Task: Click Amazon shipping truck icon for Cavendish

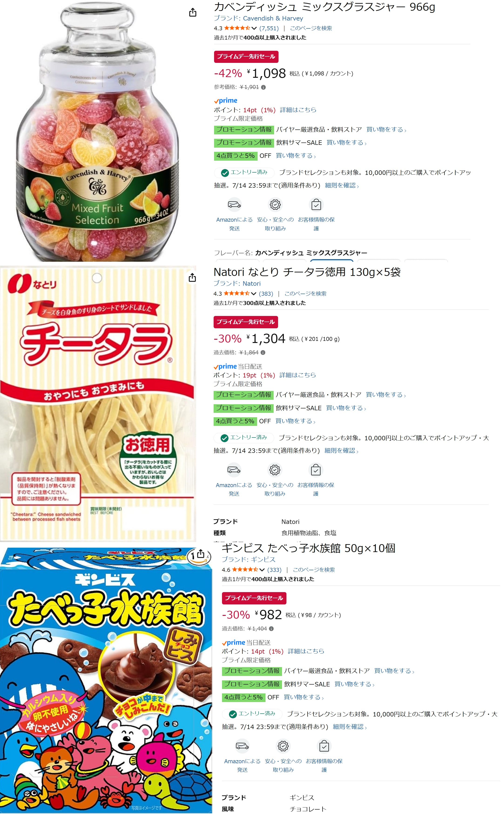Action: click(x=234, y=204)
